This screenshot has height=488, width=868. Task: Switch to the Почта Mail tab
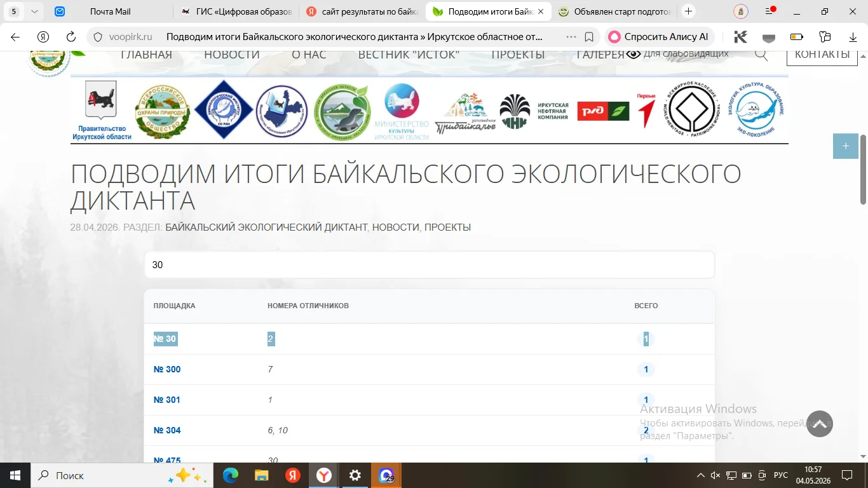(110, 11)
